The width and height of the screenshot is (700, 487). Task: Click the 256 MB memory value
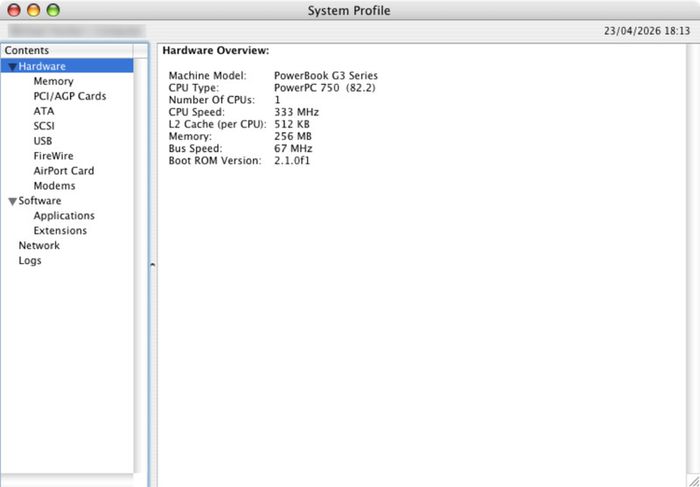(293, 136)
